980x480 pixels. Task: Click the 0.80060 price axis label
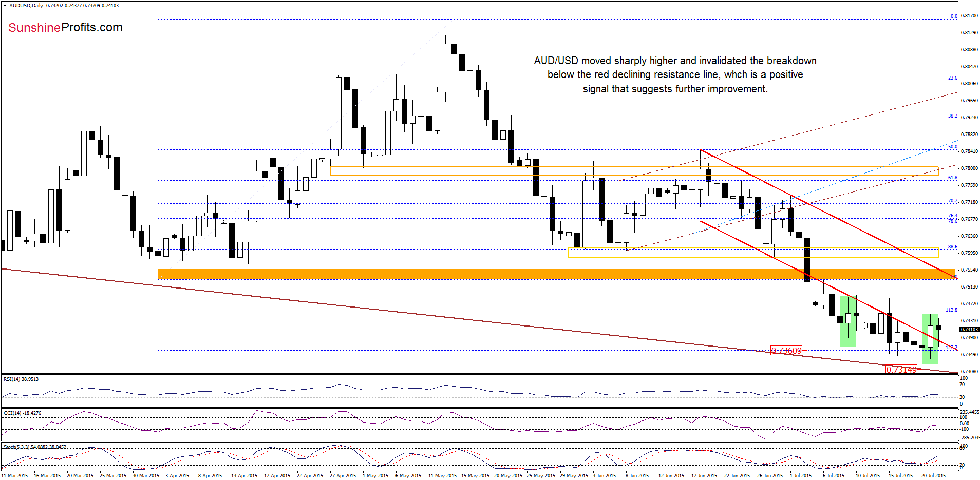970,83
